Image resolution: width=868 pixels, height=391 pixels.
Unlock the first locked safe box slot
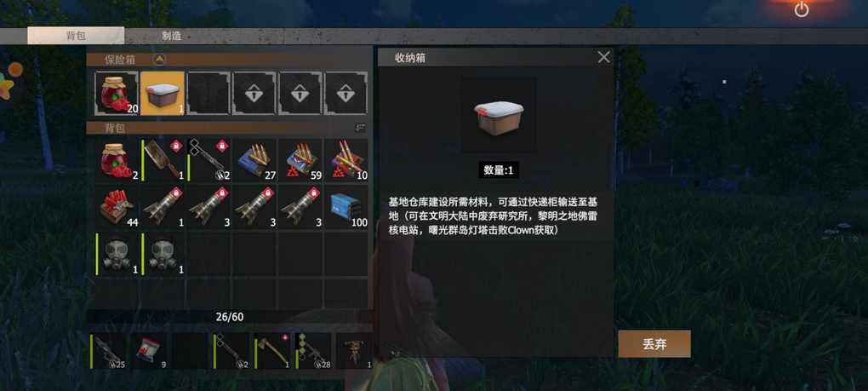[254, 93]
